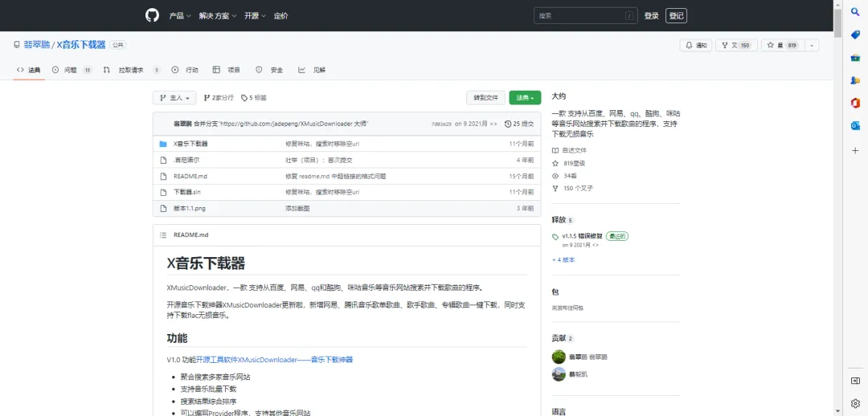Open Outlook sidebar icon
This screenshot has height=416, width=868.
click(854, 125)
